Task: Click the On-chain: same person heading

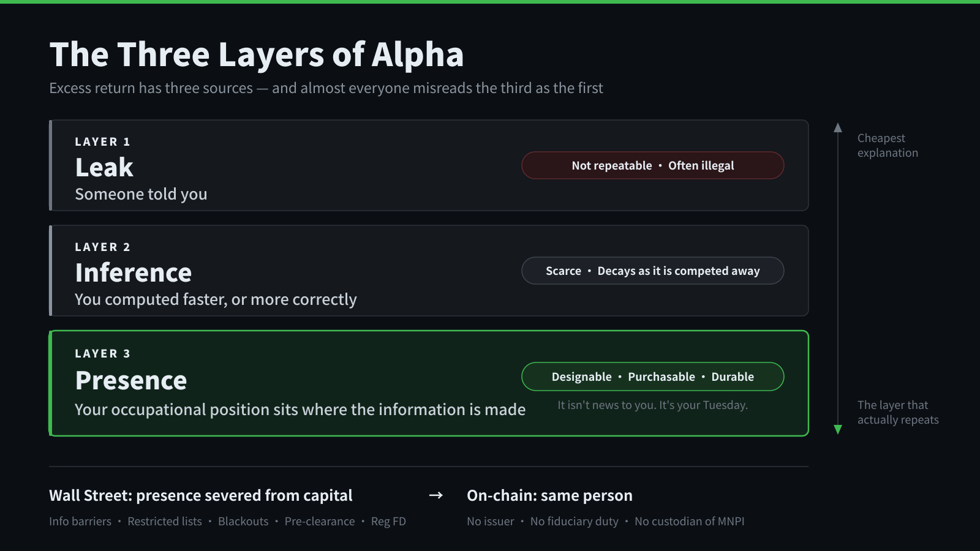Action: 549,495
